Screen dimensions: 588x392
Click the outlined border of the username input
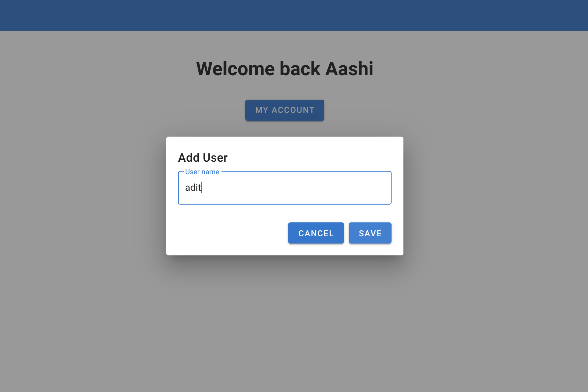[284, 204]
